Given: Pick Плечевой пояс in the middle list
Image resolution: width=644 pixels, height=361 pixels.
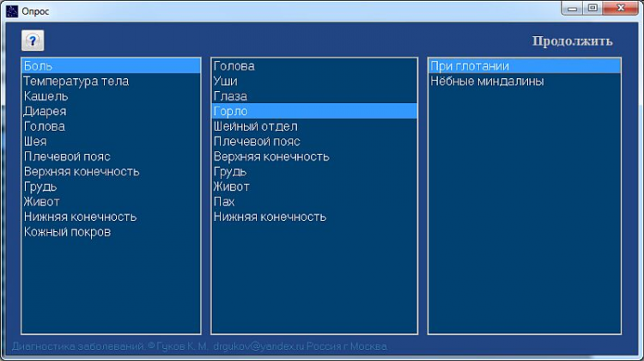Looking at the screenshot, I should (314, 142).
